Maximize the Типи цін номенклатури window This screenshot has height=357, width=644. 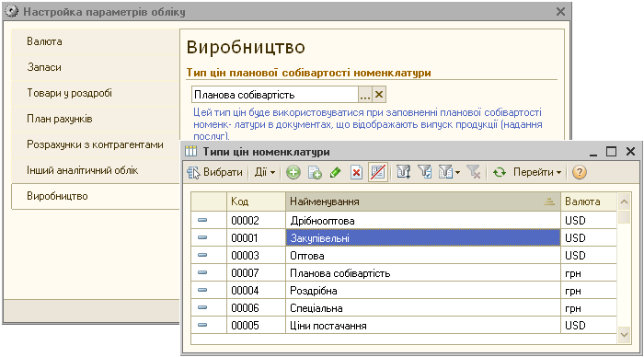click(611, 152)
